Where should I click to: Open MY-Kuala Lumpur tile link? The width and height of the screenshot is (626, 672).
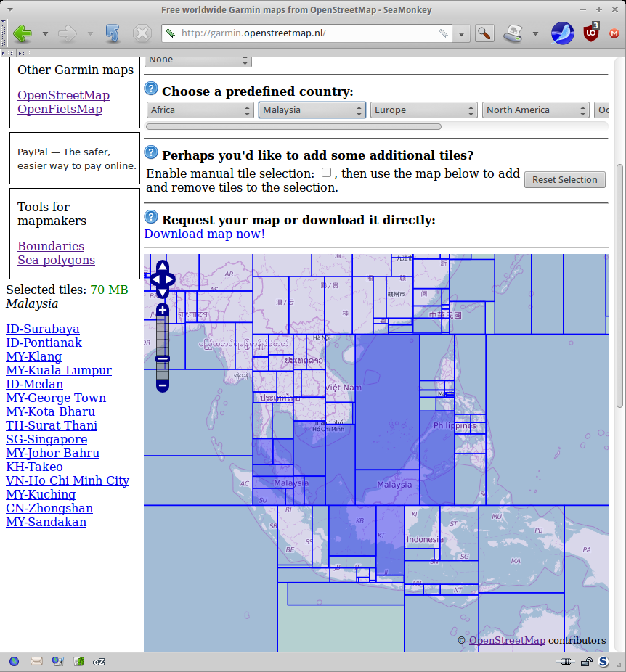(59, 370)
